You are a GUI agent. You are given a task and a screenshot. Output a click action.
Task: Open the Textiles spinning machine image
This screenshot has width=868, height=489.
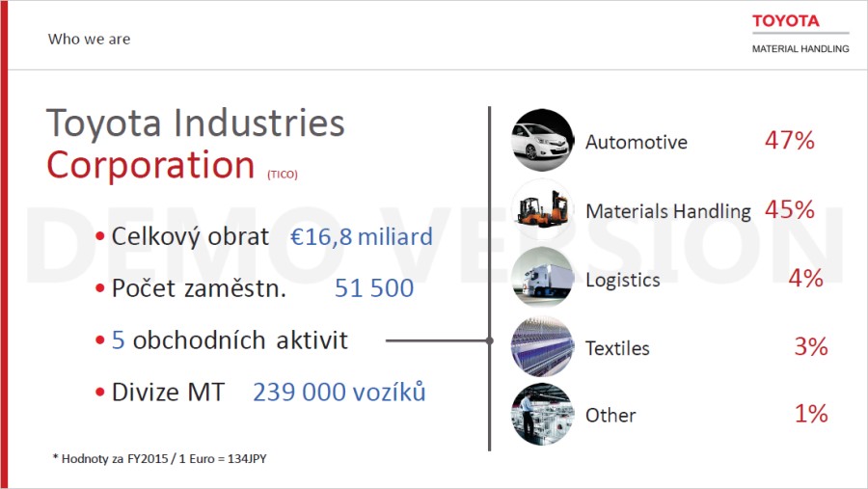pyautogui.click(x=542, y=346)
